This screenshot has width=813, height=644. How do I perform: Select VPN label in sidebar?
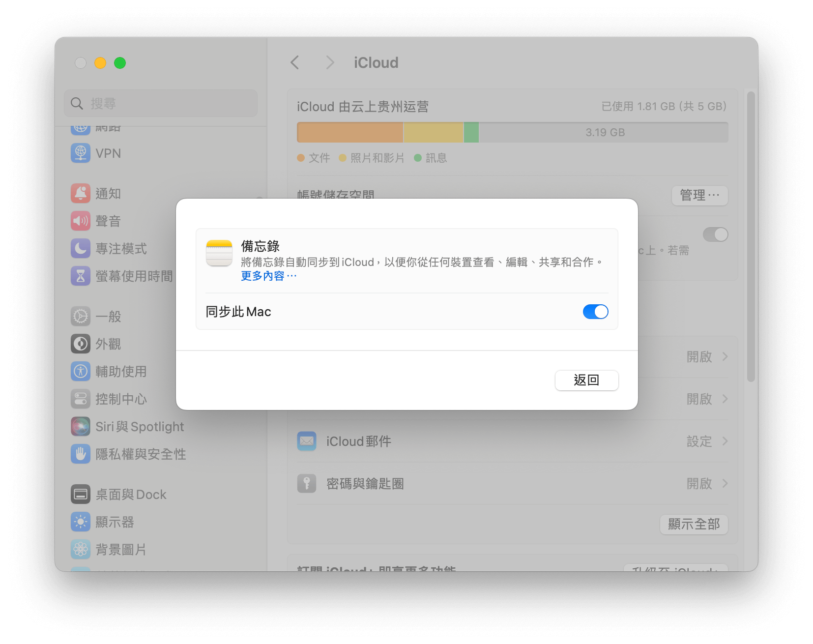point(108,153)
